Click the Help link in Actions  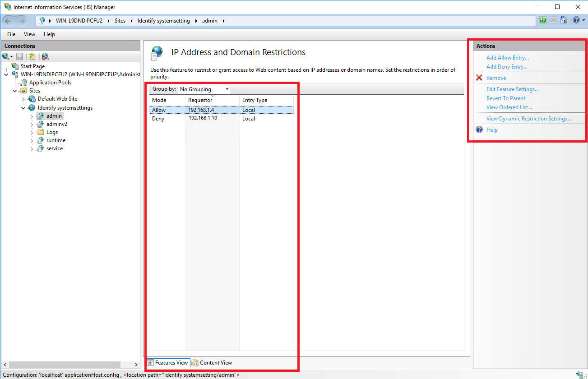pos(492,130)
